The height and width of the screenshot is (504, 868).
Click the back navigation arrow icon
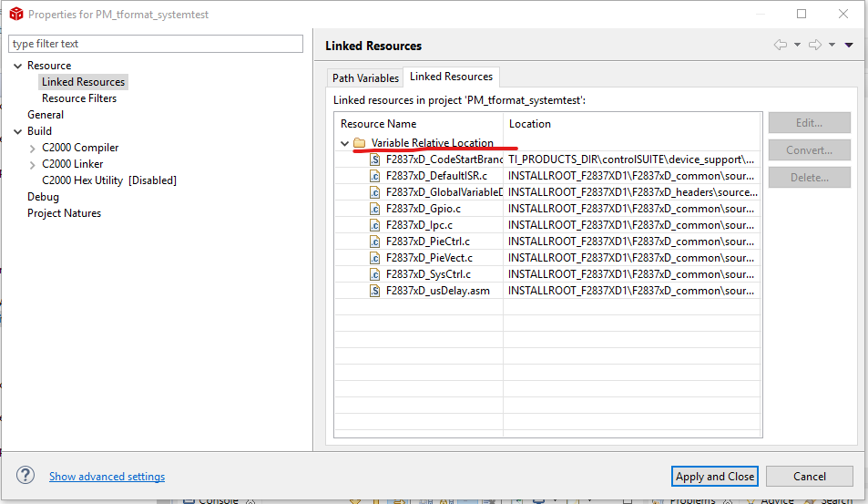(x=780, y=45)
